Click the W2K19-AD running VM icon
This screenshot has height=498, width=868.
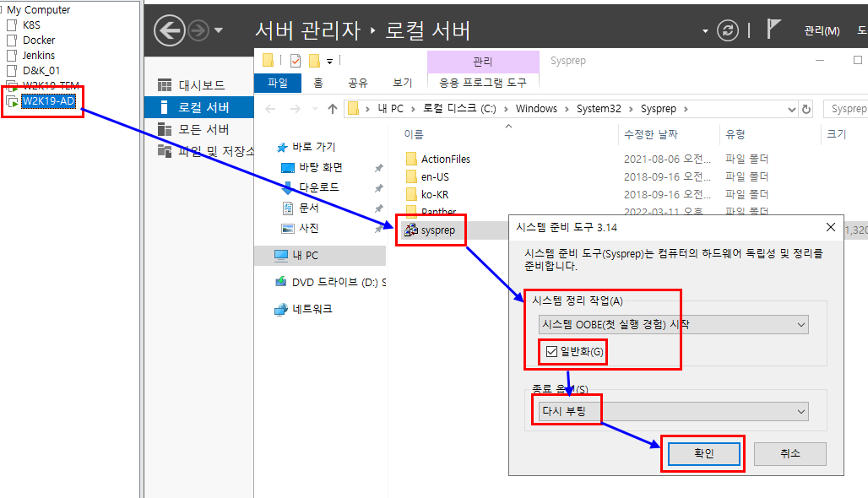[x=12, y=102]
